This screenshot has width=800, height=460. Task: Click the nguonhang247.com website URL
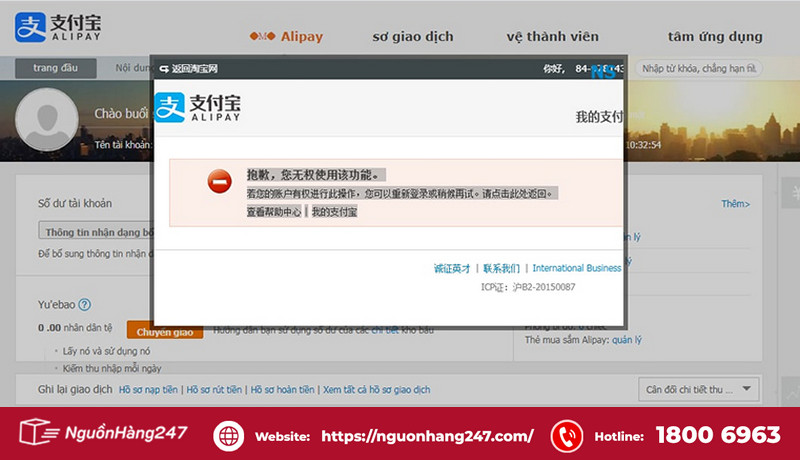tap(428, 436)
